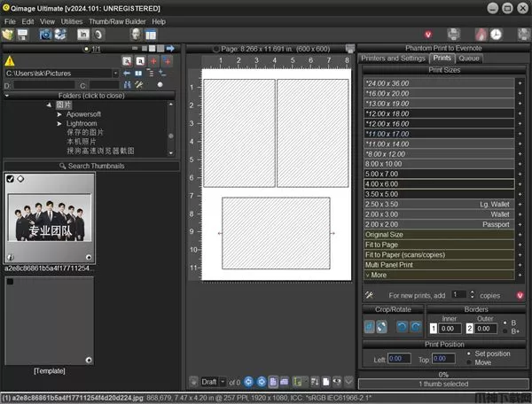Click the wrench tools icon beside copies setting
This screenshot has width=532, height=404.
click(370, 293)
